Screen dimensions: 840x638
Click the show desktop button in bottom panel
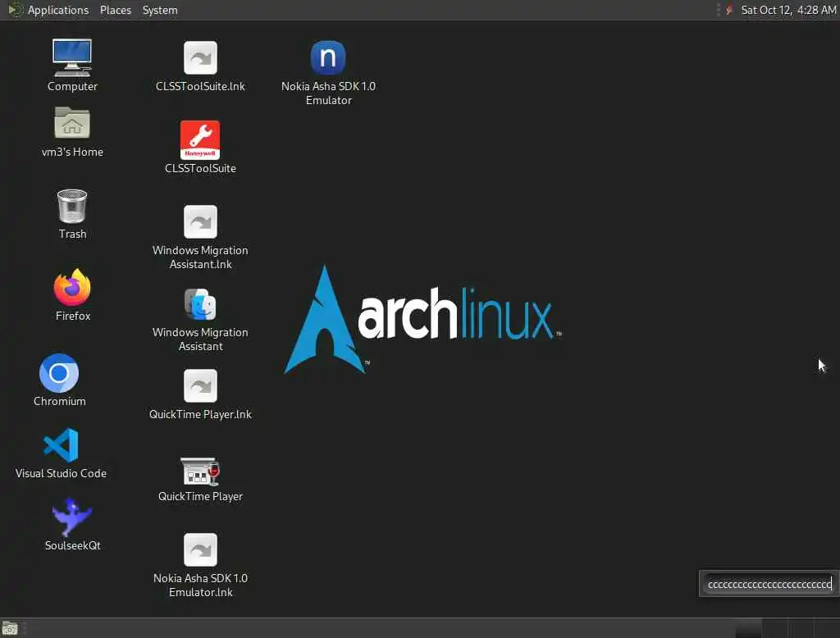click(x=10, y=628)
